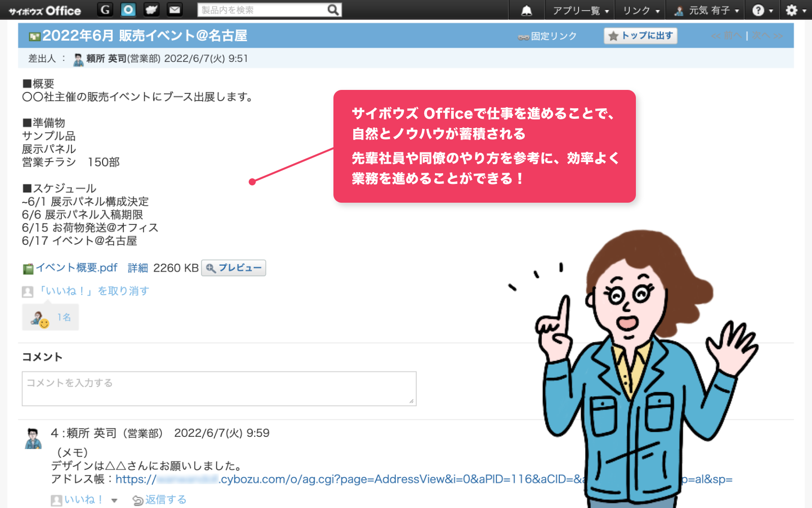
Task: Click the search magnifier icon
Action: tap(333, 10)
